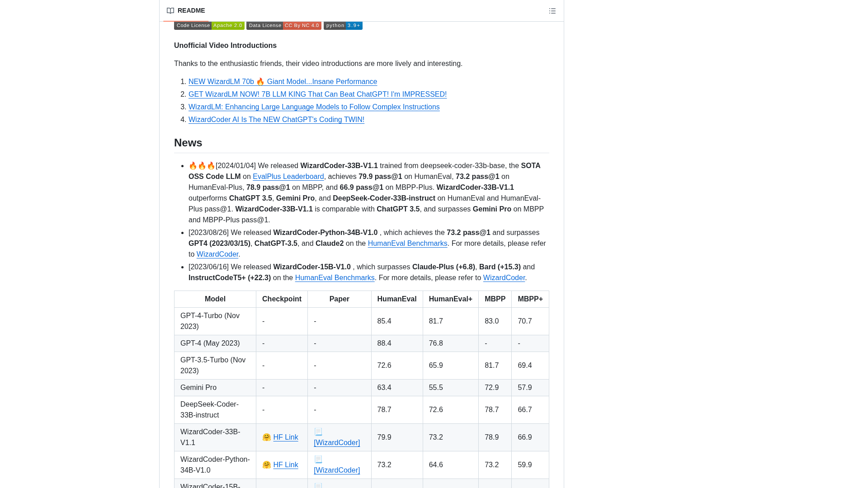Click the hugging face icon in WizardCoder-Python-34B row
Screen dimensions: 868x488
point(267,465)
